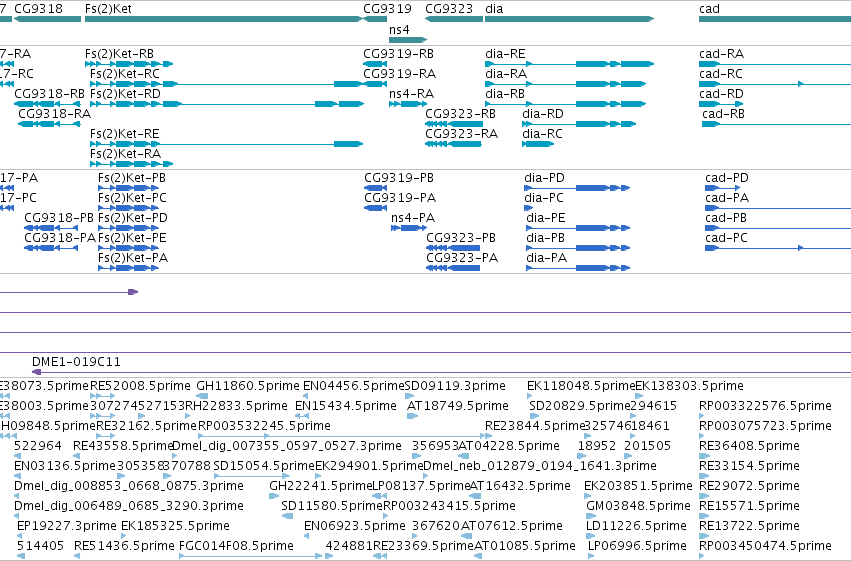Select protein CG9323-PB
The image size is (851, 561).
tap(453, 248)
